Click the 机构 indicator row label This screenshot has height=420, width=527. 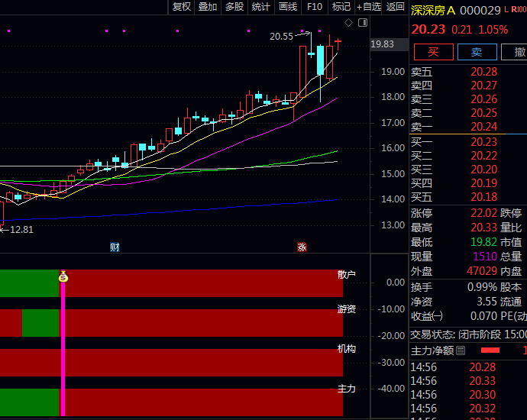click(346, 349)
